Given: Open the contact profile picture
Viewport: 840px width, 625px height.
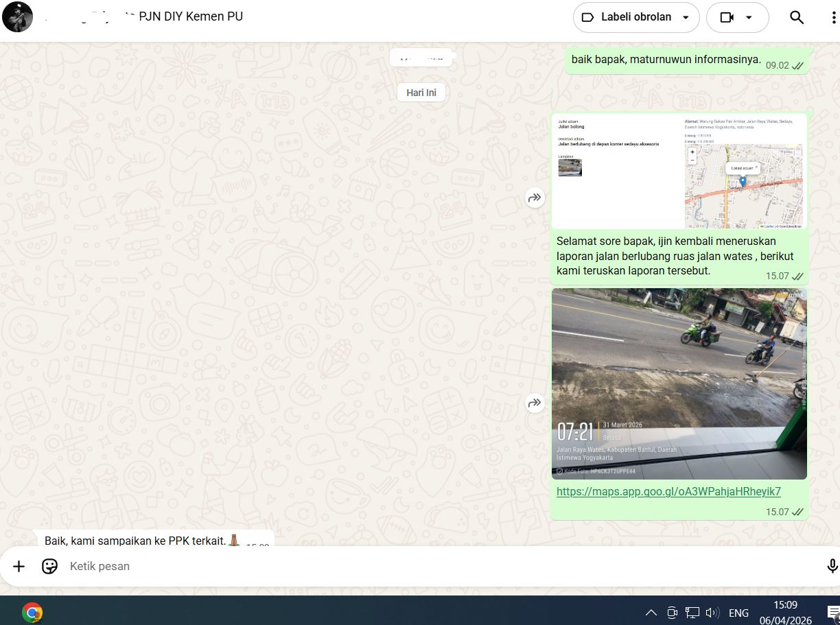Looking at the screenshot, I should click(x=17, y=17).
